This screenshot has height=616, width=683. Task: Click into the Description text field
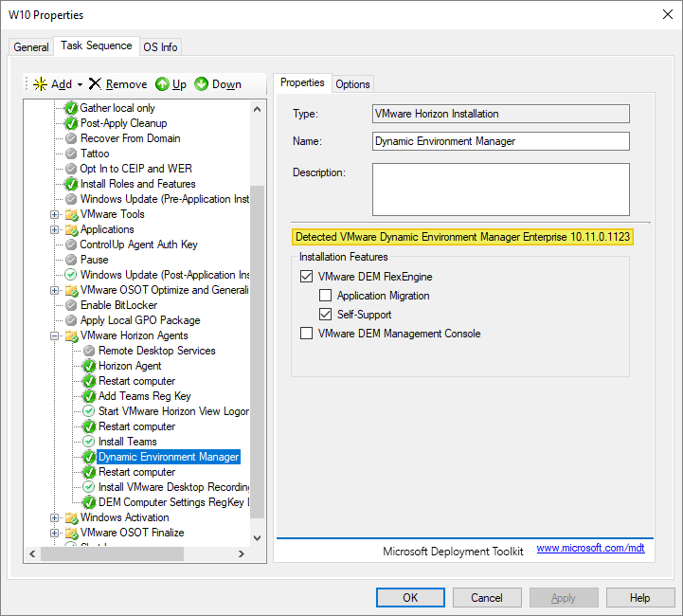coord(500,190)
